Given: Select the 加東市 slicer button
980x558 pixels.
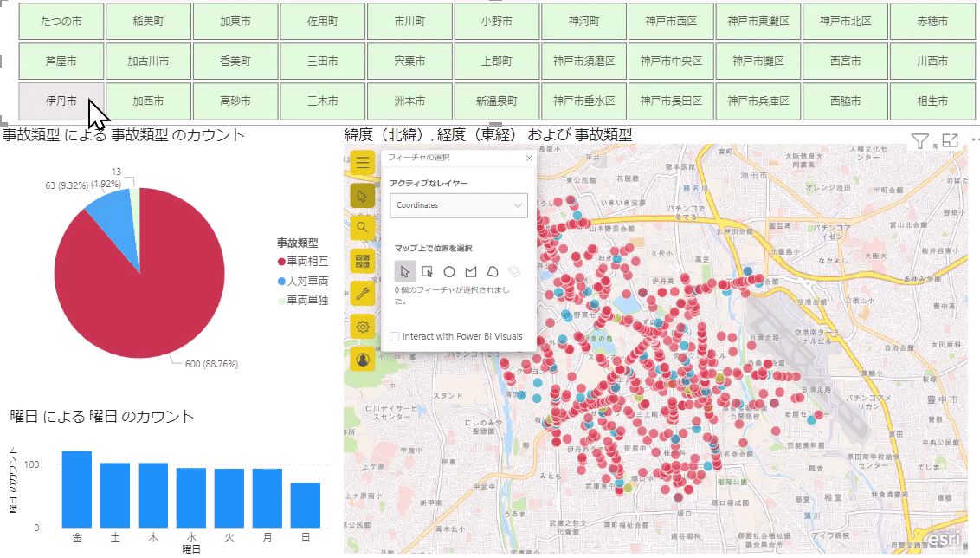Looking at the screenshot, I should 235,22.
